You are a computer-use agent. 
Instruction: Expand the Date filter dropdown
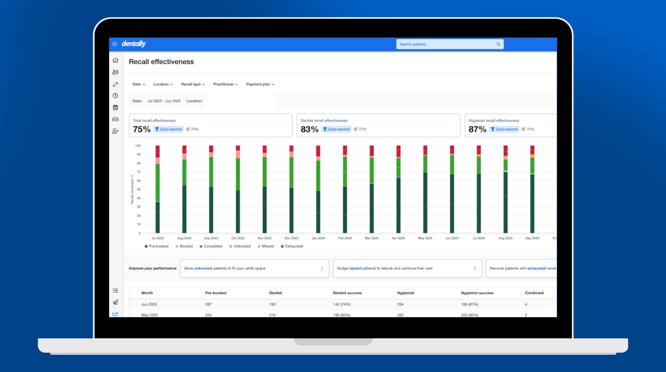click(x=138, y=84)
